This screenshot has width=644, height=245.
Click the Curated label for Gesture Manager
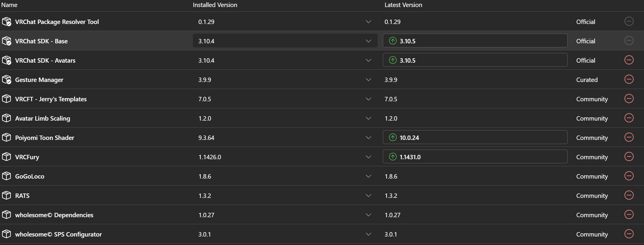pyautogui.click(x=587, y=80)
